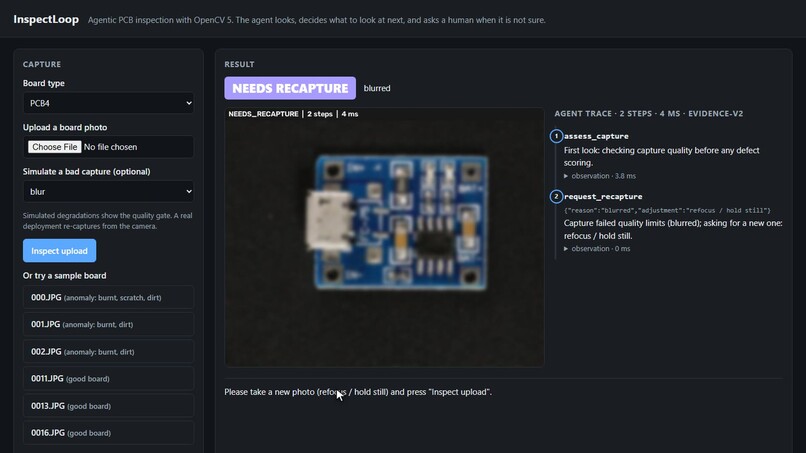Click the InspectLoop title
Image resolution: width=806 pixels, height=453 pixels.
tap(46, 20)
